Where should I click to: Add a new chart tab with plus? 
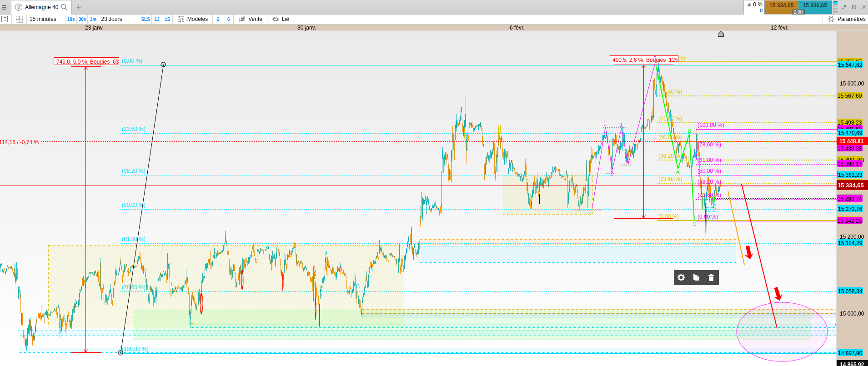click(79, 7)
